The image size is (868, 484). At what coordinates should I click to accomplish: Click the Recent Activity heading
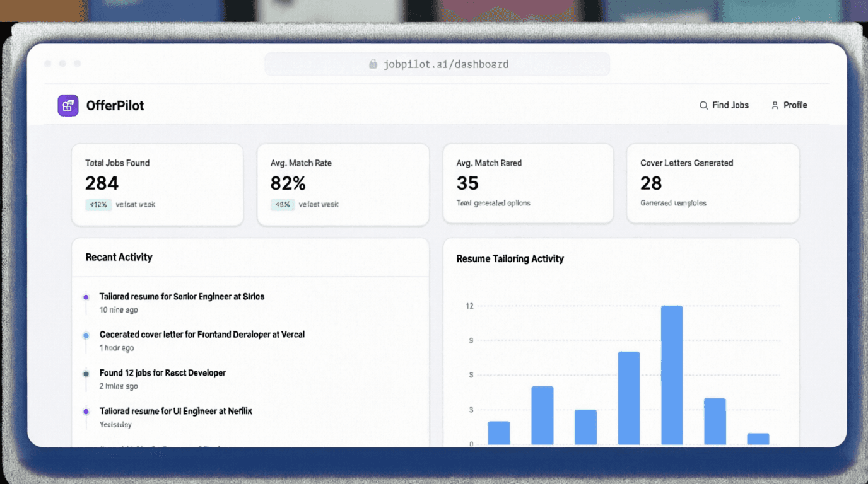pos(119,257)
